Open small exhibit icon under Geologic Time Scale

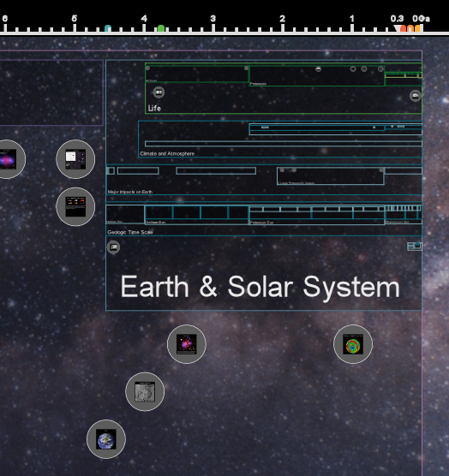[x=114, y=247]
